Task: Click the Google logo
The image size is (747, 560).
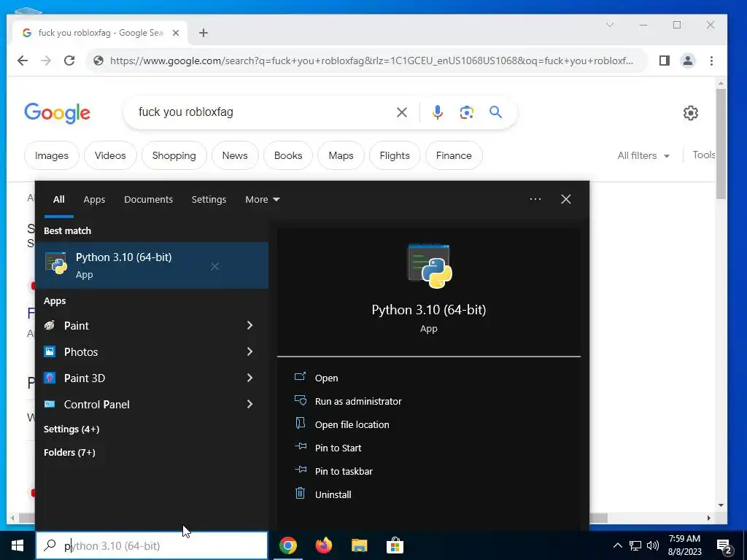Action: pos(57,113)
